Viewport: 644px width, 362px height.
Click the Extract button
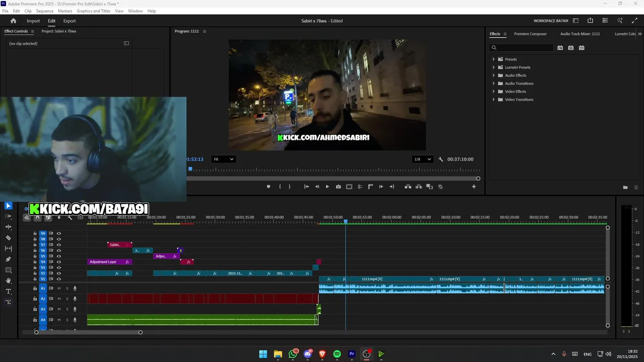[x=419, y=187]
